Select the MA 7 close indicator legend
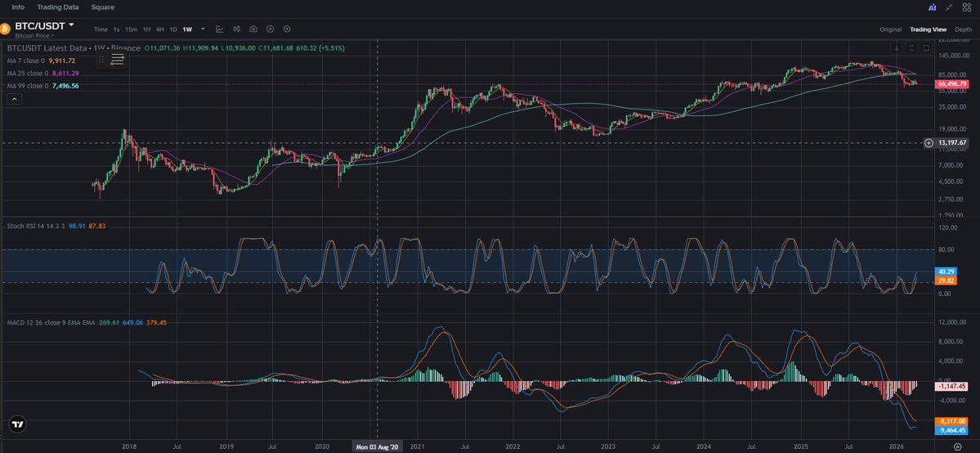980x453 pixels. click(25, 61)
